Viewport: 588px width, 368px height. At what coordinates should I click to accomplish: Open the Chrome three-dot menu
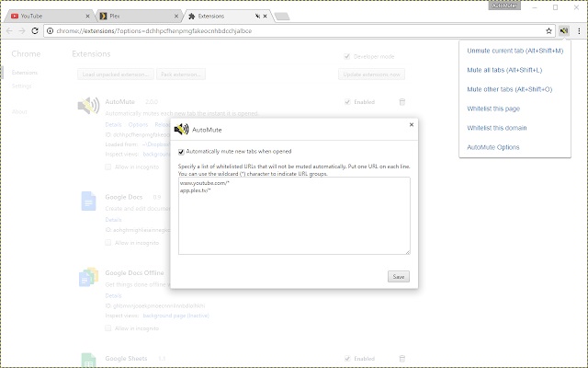[578, 30]
